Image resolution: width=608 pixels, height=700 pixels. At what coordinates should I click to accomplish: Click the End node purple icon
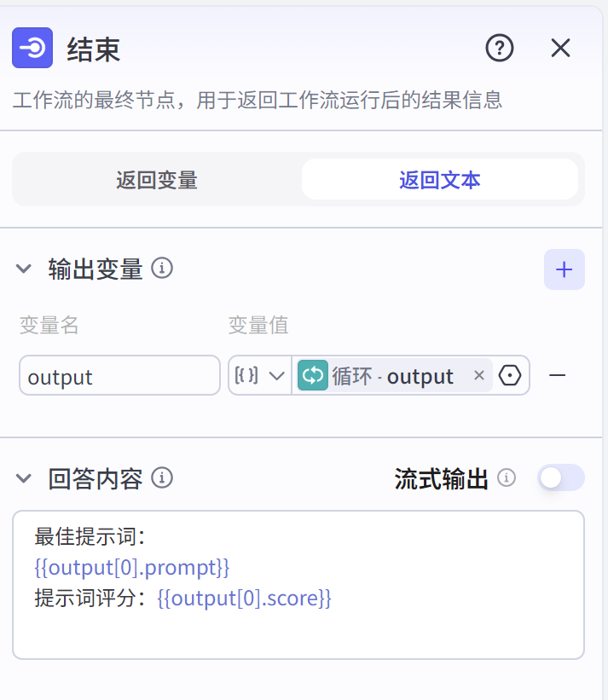pyautogui.click(x=32, y=48)
